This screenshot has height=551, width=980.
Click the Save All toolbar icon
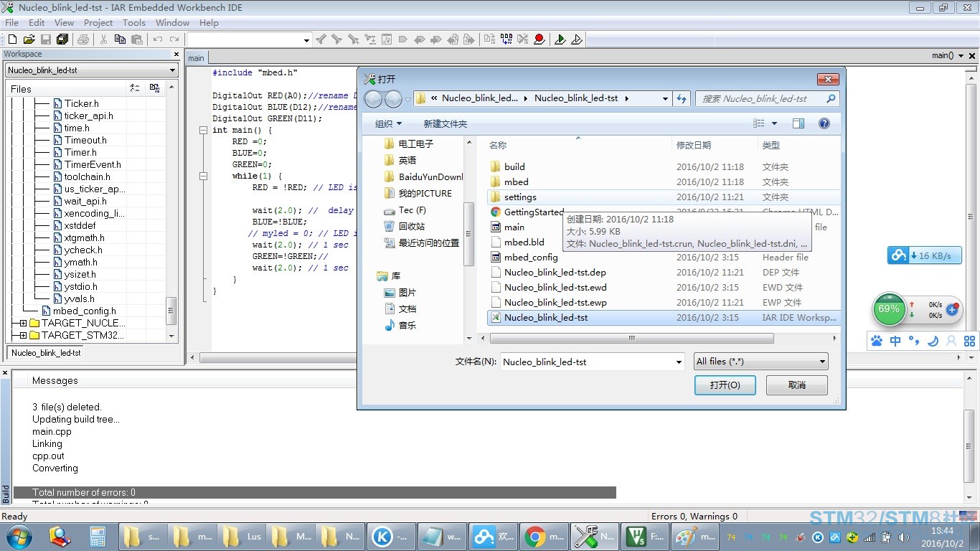(62, 39)
